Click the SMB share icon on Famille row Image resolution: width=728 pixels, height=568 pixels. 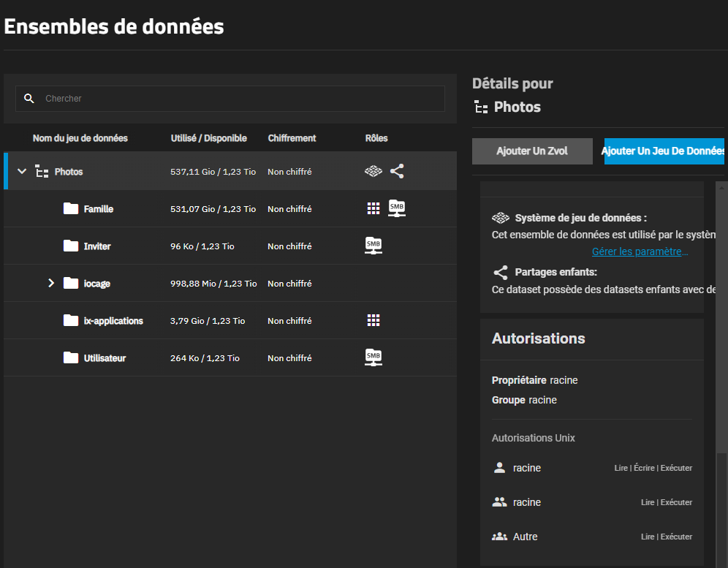396,208
